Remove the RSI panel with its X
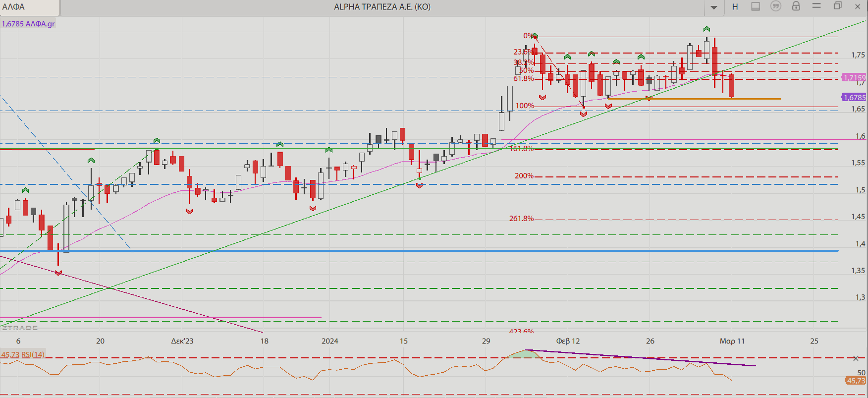 click(x=856, y=358)
